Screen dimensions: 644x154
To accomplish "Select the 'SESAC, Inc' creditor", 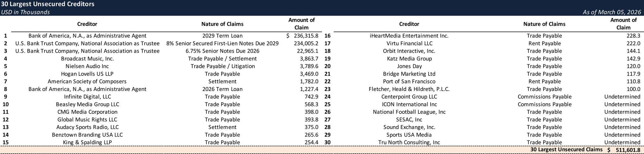I will point(409,120).
